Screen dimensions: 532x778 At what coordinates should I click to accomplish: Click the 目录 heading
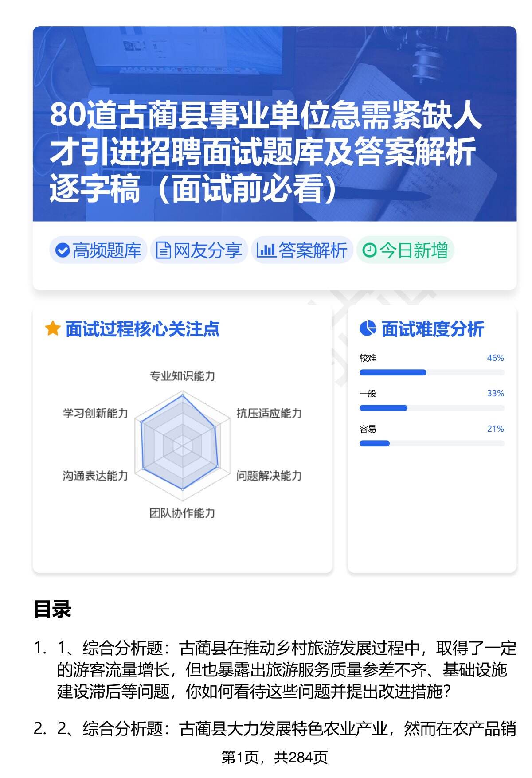coord(52,610)
